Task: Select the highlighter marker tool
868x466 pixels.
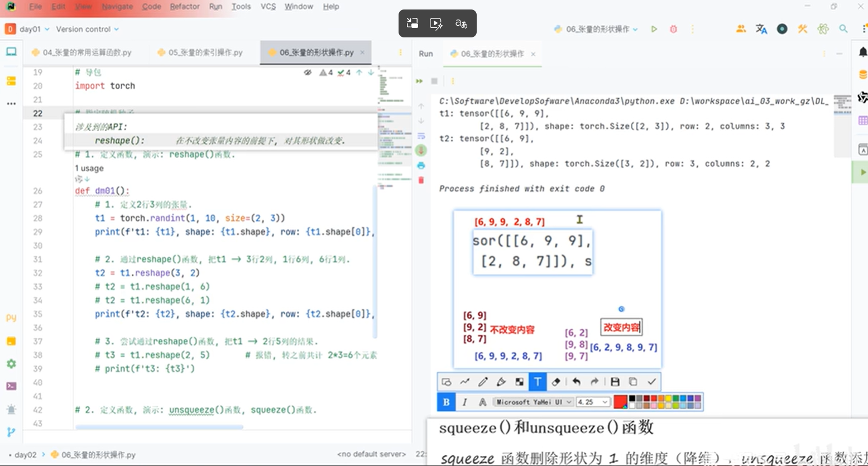Action: pos(501,382)
